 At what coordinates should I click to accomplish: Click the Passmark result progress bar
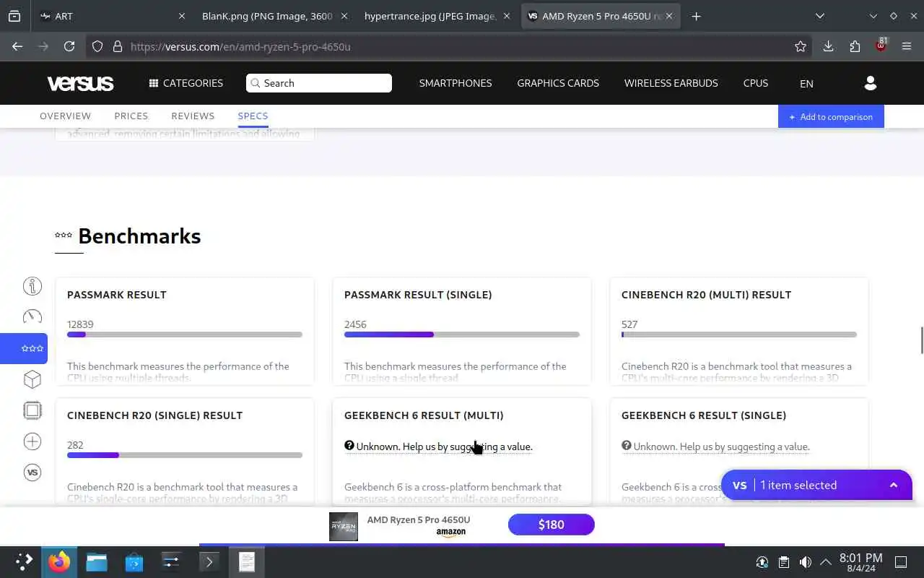point(185,335)
